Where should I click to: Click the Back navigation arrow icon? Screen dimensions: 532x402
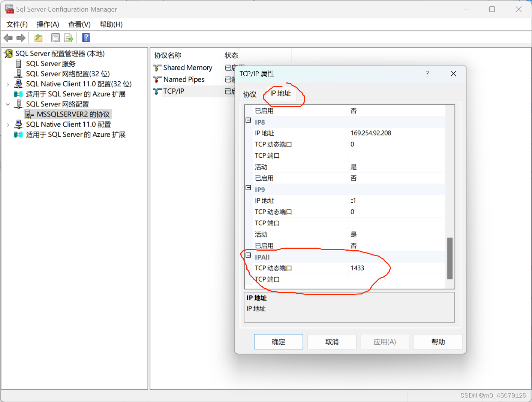[x=8, y=37]
